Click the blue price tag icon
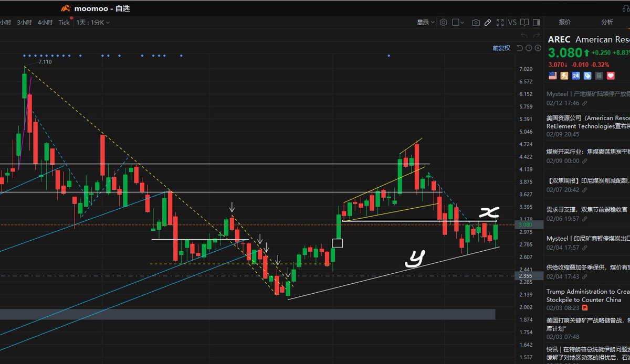Image resolution: width=630 pixels, height=364 pixels. (587, 76)
